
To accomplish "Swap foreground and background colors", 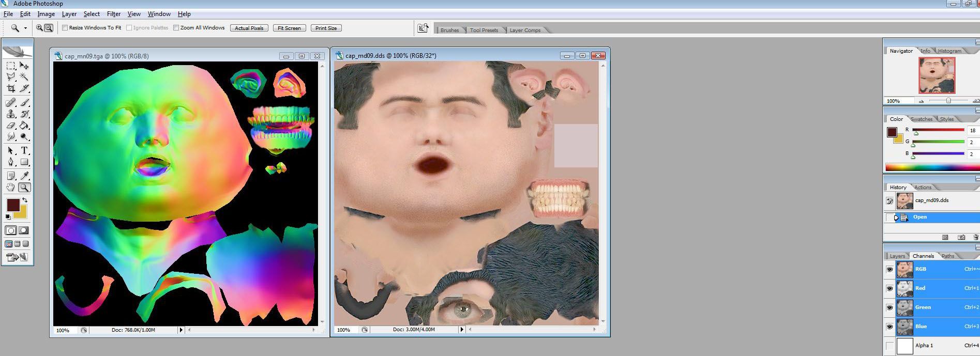I will 25,200.
